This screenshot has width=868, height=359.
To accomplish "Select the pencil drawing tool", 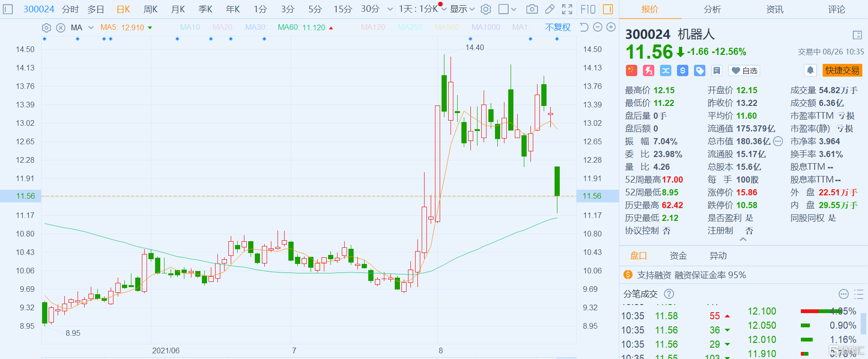I will coord(549,9).
